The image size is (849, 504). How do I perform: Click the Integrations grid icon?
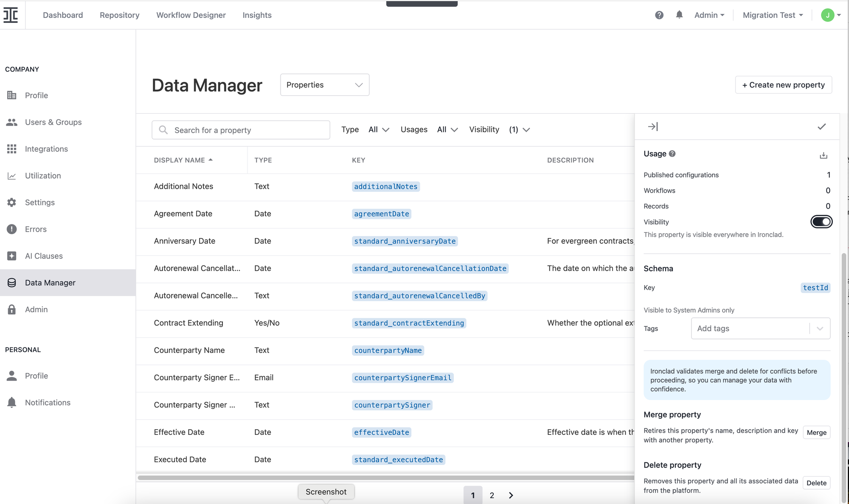pos(12,149)
